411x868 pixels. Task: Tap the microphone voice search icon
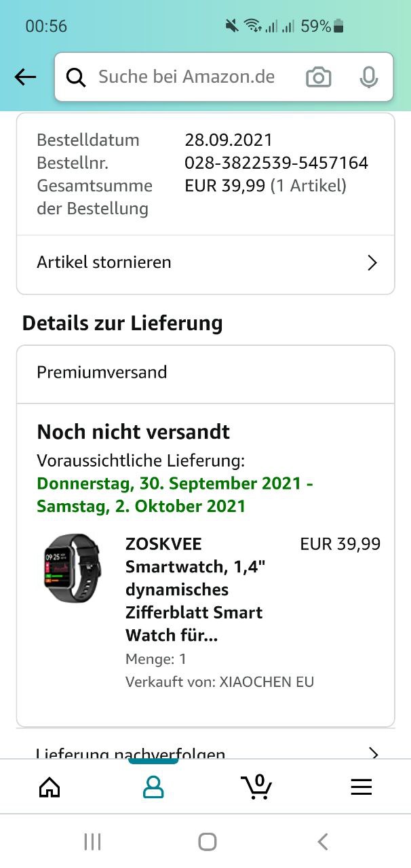tap(368, 77)
